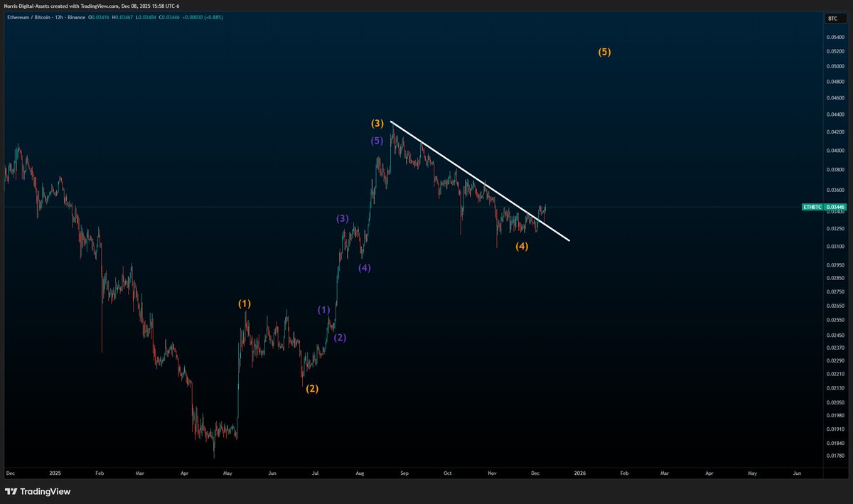853x504 pixels.
Task: Select the white descending trendline
Action: click(481, 181)
